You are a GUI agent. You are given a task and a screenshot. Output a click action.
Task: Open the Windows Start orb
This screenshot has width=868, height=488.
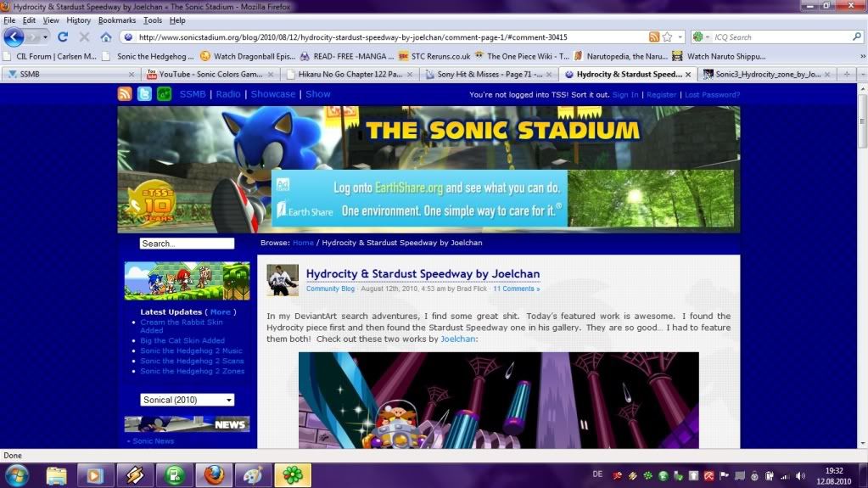pyautogui.click(x=17, y=475)
